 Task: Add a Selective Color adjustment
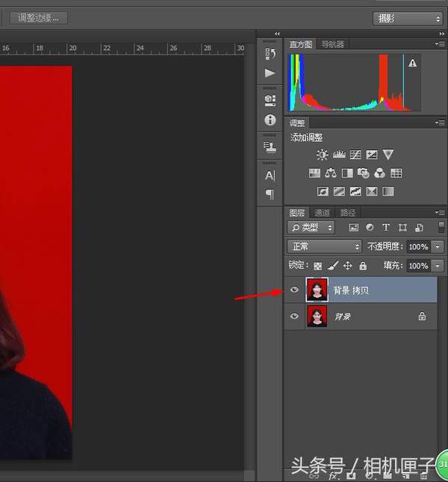coord(372,192)
